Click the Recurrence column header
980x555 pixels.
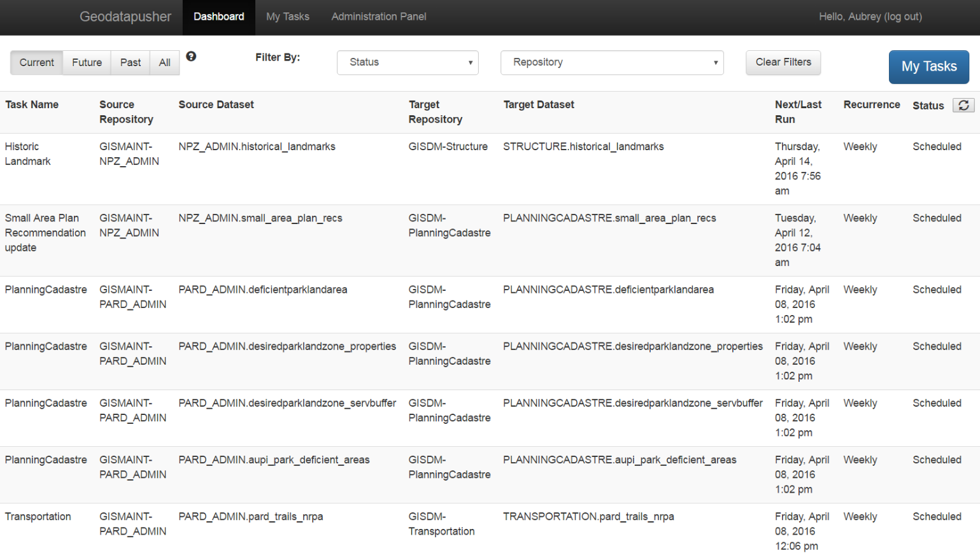[x=871, y=105]
